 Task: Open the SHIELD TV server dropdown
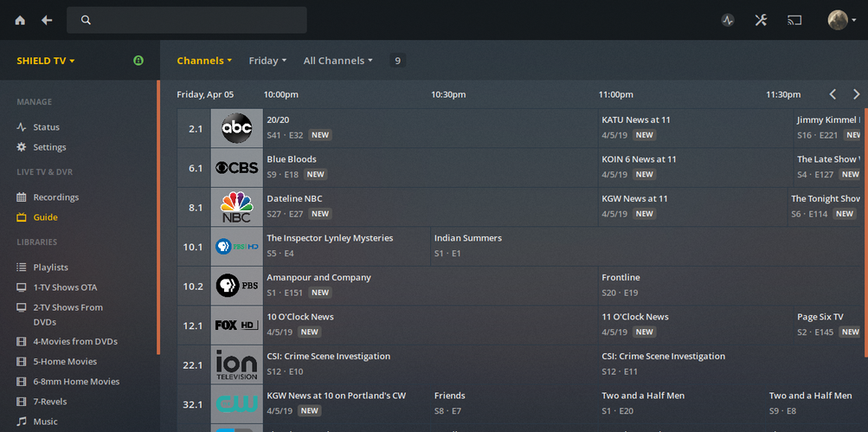45,61
